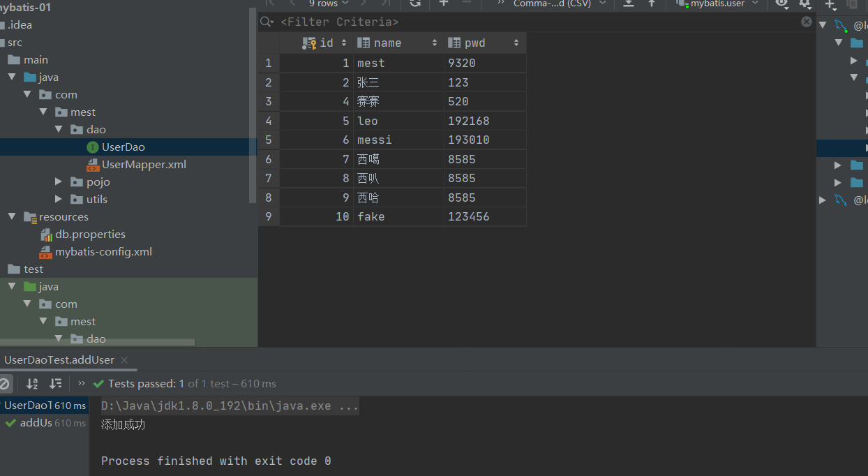Clear the filter criteria with the x icon
868x476 pixels.
click(x=806, y=22)
